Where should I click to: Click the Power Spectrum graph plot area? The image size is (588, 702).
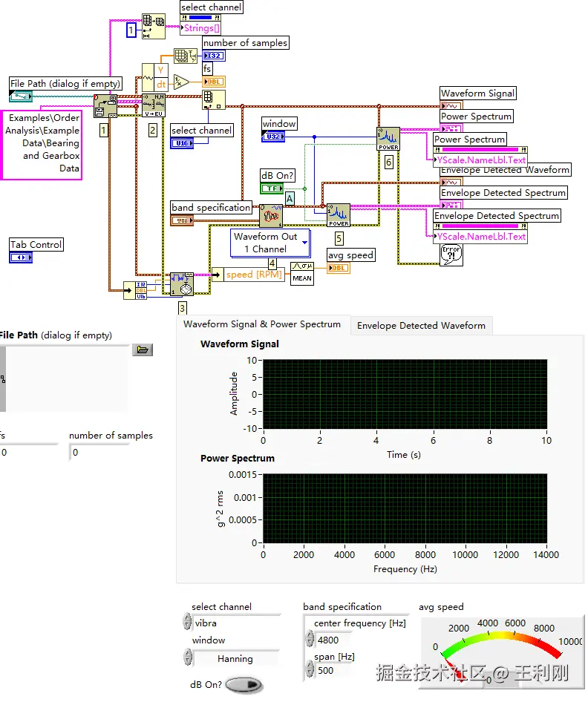point(405,508)
